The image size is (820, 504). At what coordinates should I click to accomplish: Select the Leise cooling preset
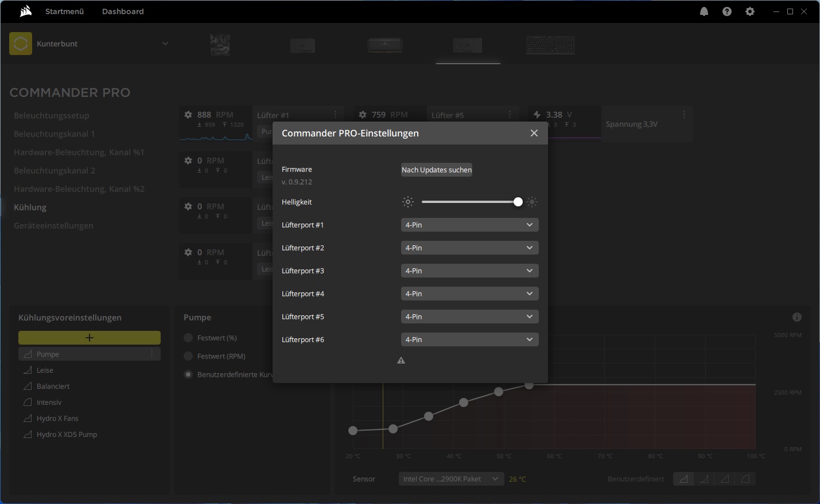[x=45, y=370]
